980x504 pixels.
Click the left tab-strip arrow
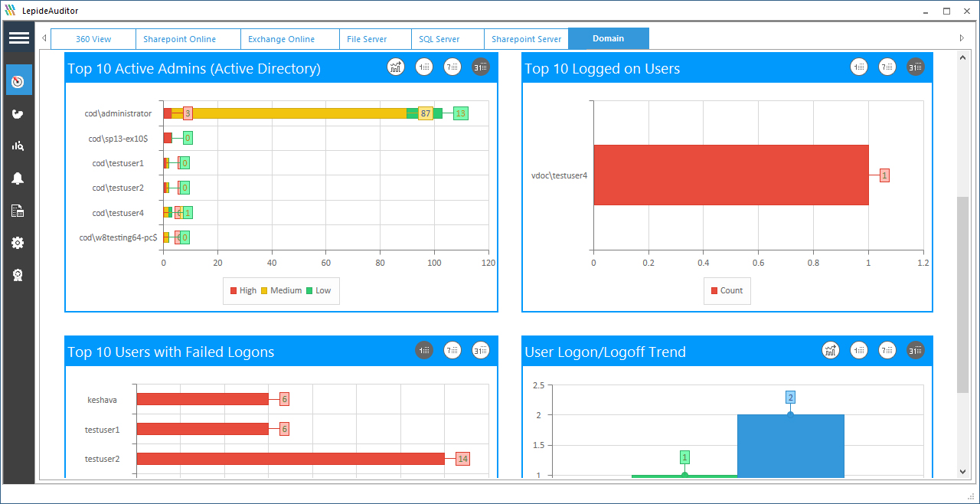click(x=44, y=38)
